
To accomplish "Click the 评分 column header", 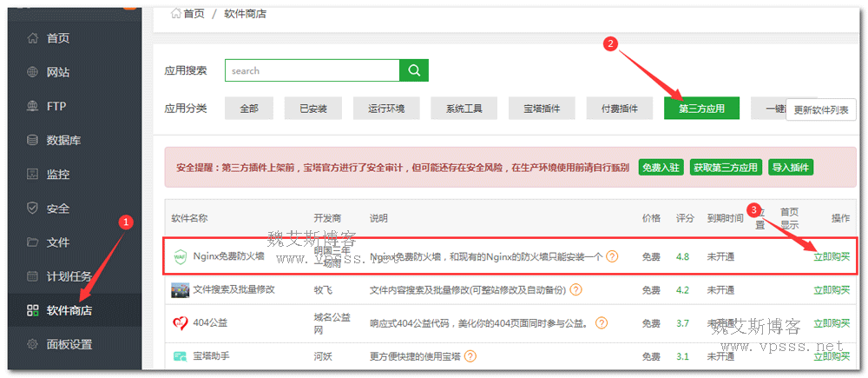I will 685,218.
